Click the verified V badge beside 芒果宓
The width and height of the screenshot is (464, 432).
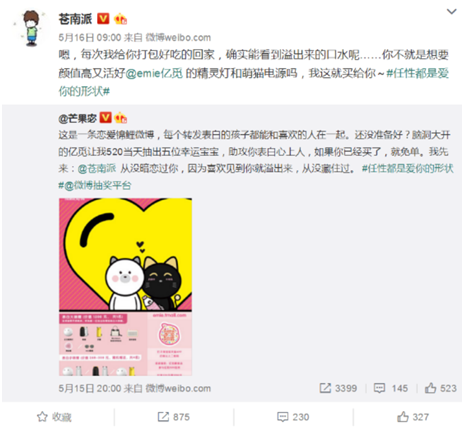(106, 117)
